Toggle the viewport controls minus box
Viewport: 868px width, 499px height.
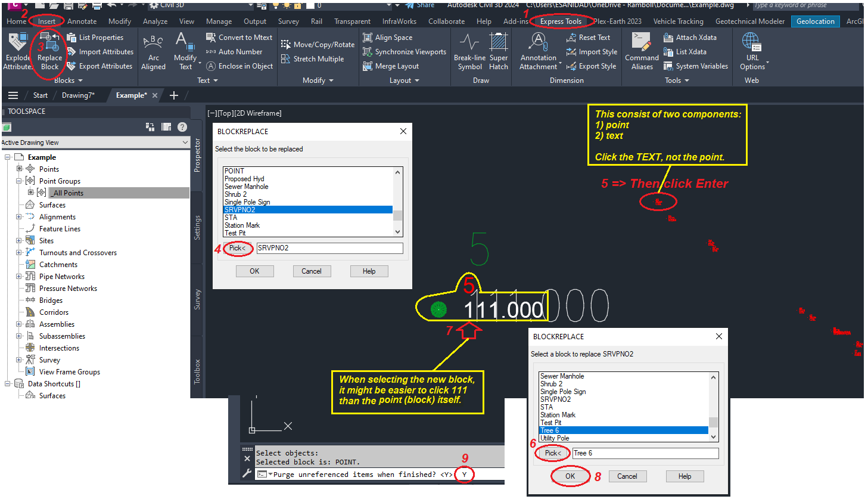(213, 113)
